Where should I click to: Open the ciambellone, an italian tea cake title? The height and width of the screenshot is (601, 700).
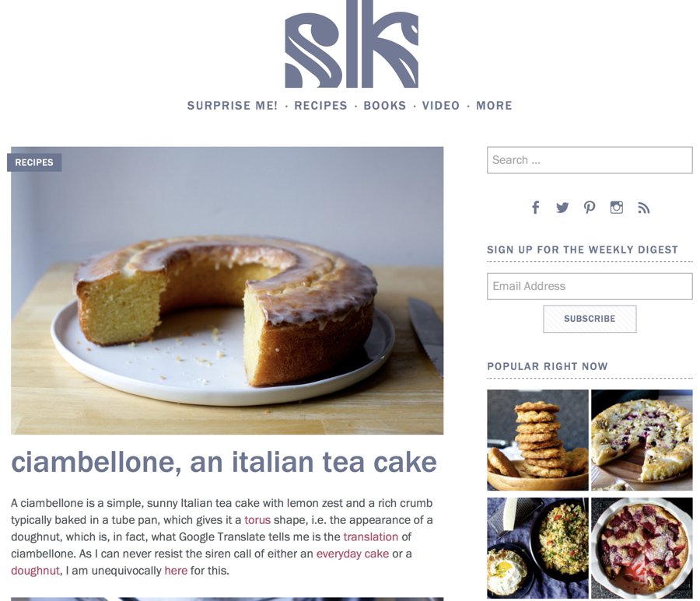(x=224, y=463)
